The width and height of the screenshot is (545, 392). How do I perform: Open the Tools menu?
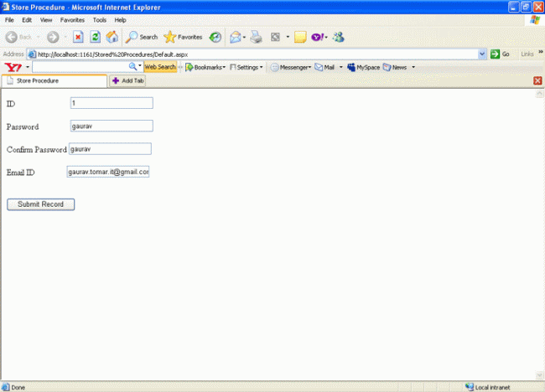pos(100,20)
